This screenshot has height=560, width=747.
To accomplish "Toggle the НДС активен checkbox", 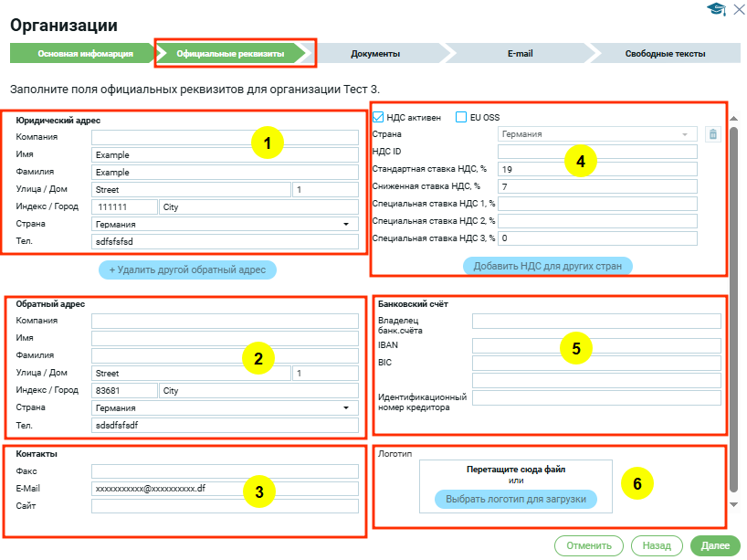I will click(379, 117).
